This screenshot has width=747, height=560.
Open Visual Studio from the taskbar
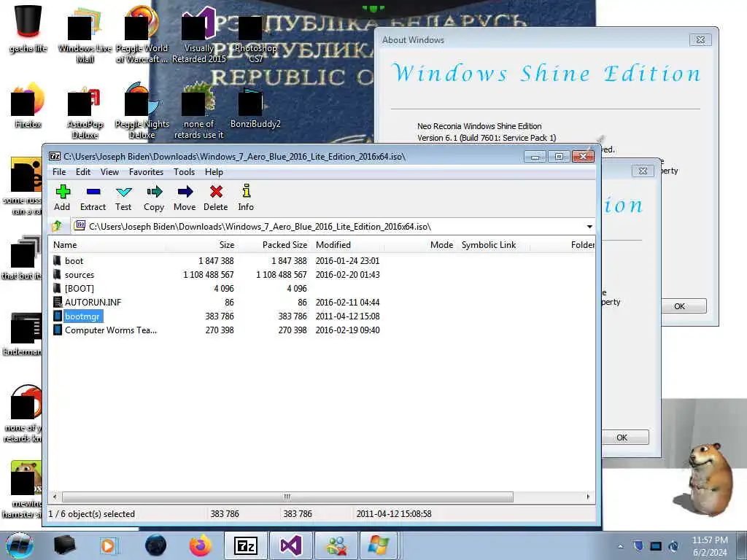click(290, 545)
